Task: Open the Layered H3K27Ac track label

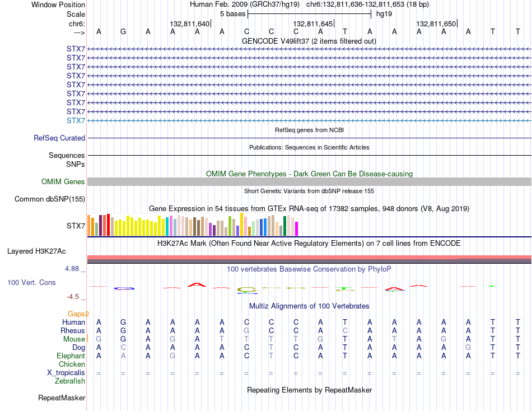Action: [x=36, y=251]
